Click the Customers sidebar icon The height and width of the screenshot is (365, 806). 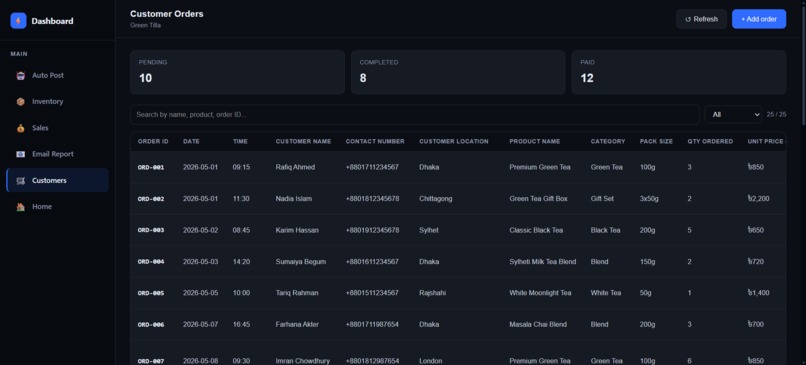pyautogui.click(x=21, y=180)
